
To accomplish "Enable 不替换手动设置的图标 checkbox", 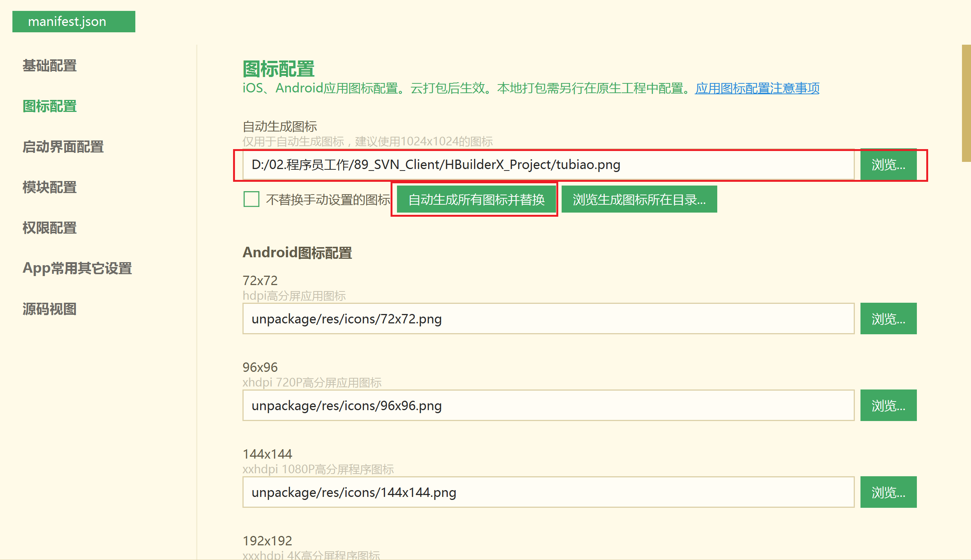I will (x=251, y=199).
